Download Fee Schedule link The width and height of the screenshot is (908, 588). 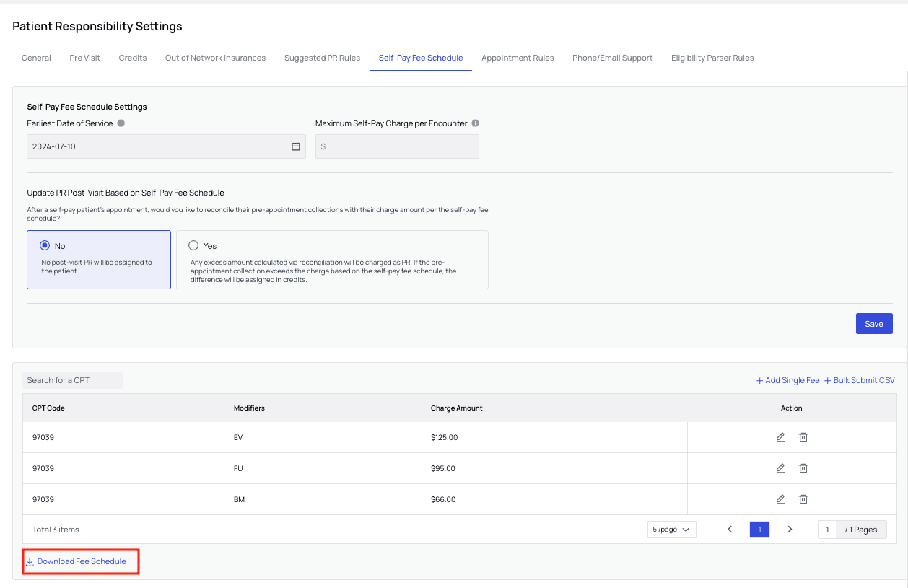coord(81,561)
